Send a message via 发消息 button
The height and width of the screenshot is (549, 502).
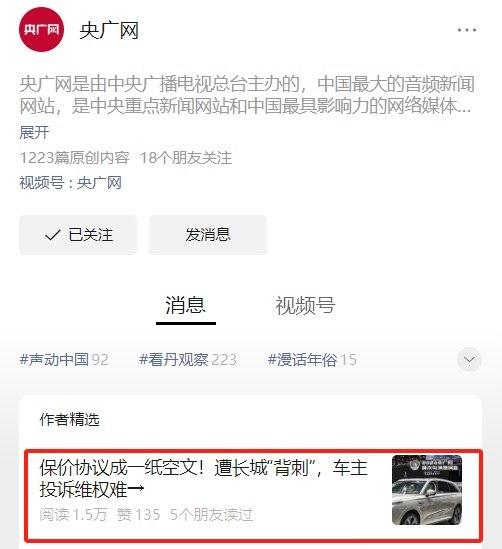coord(208,235)
